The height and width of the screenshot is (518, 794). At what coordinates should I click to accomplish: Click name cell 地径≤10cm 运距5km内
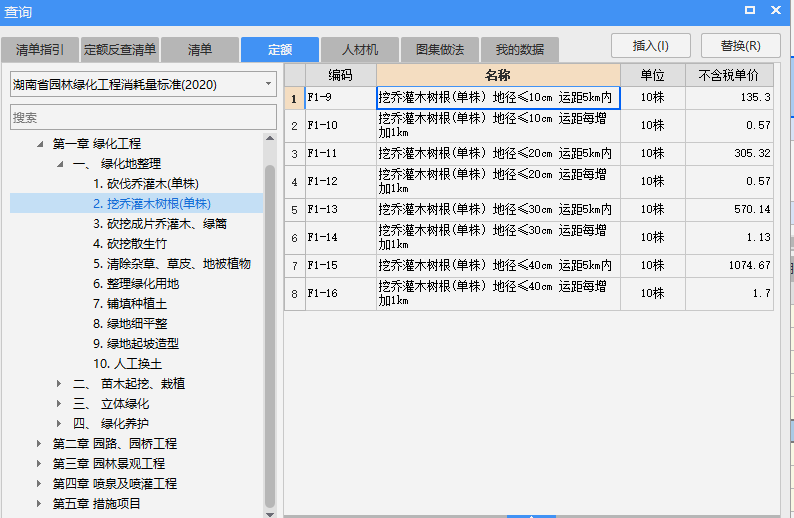[x=498, y=98]
